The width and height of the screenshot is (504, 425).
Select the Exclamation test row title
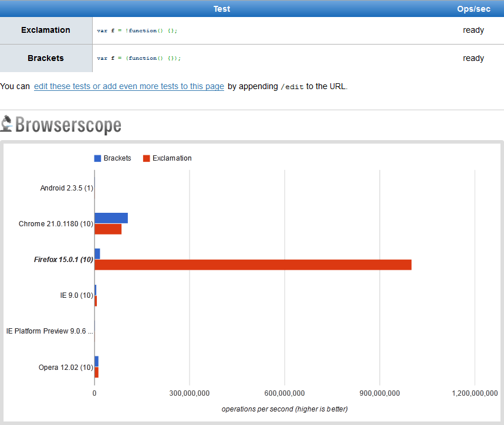point(46,30)
